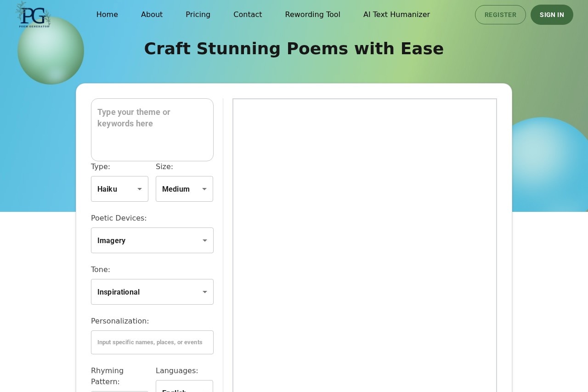Open the Type dropdown
The image size is (588, 392).
pos(119,189)
